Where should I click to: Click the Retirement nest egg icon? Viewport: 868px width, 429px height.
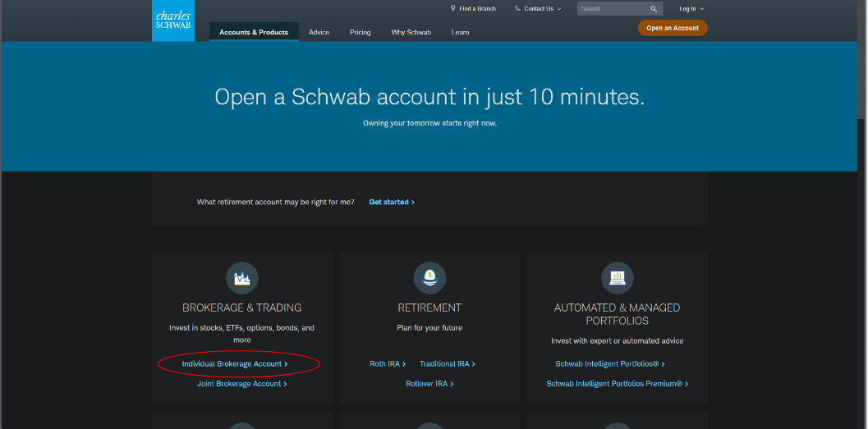click(x=429, y=278)
